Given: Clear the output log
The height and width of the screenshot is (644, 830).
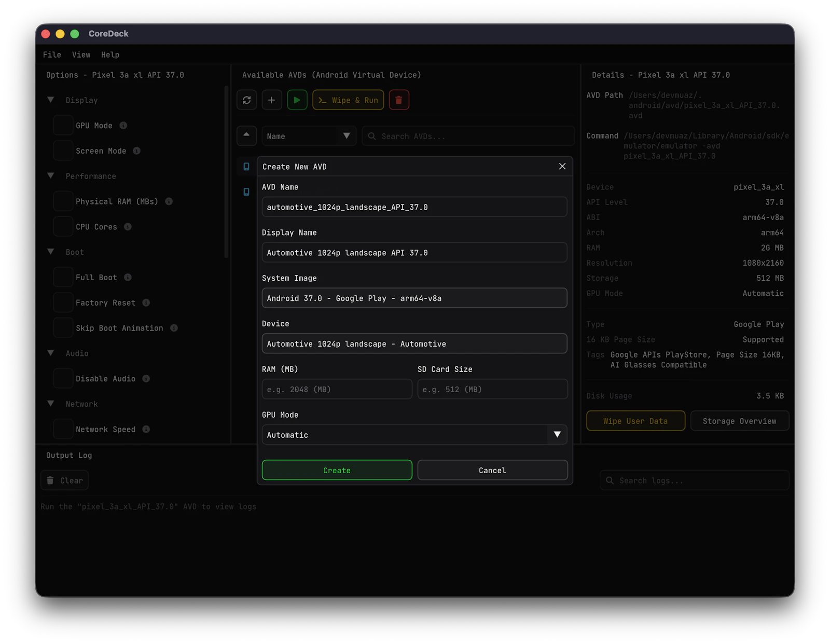Looking at the screenshot, I should tap(65, 481).
